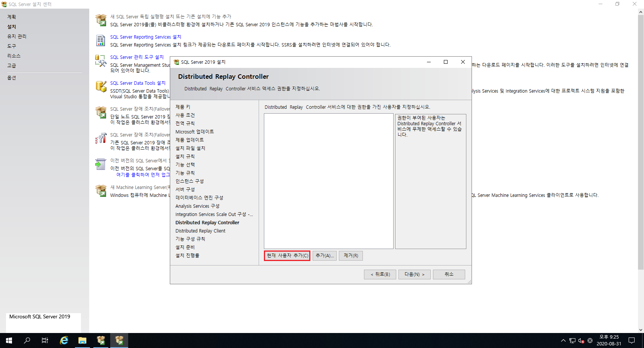Viewport: 644px width, 348px height.
Task: Click the 기능 구성 규칙 step
Action: pyautogui.click(x=190, y=239)
